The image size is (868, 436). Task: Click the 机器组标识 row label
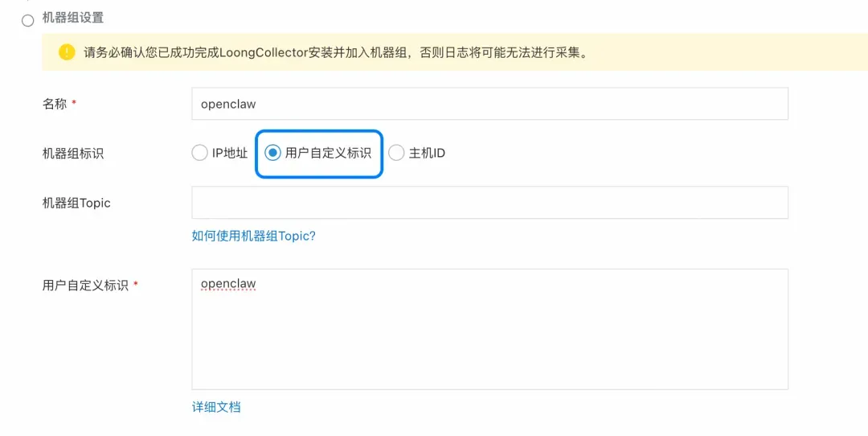point(73,153)
